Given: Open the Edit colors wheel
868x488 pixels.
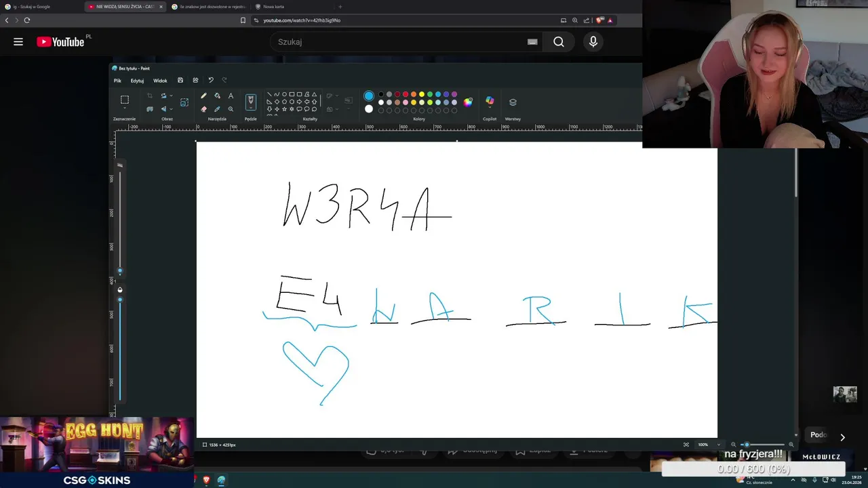Looking at the screenshot, I should pos(468,102).
